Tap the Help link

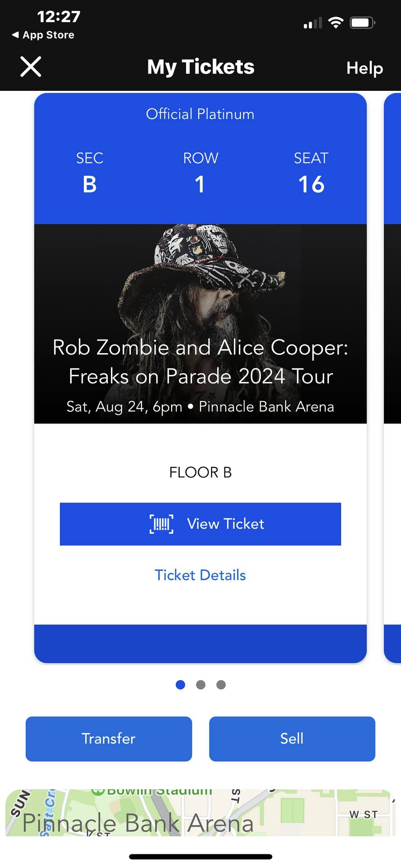[x=364, y=68]
